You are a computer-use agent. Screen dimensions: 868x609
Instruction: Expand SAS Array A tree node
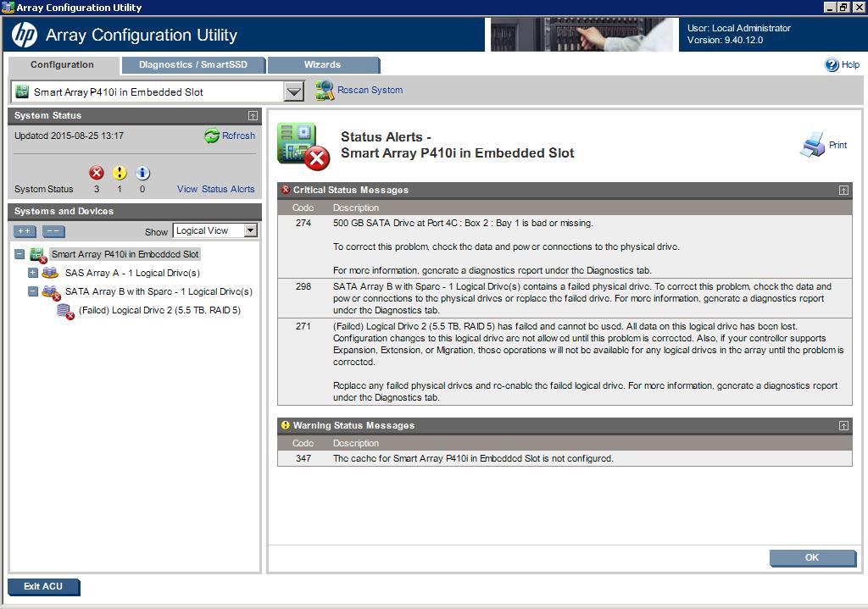coord(33,273)
